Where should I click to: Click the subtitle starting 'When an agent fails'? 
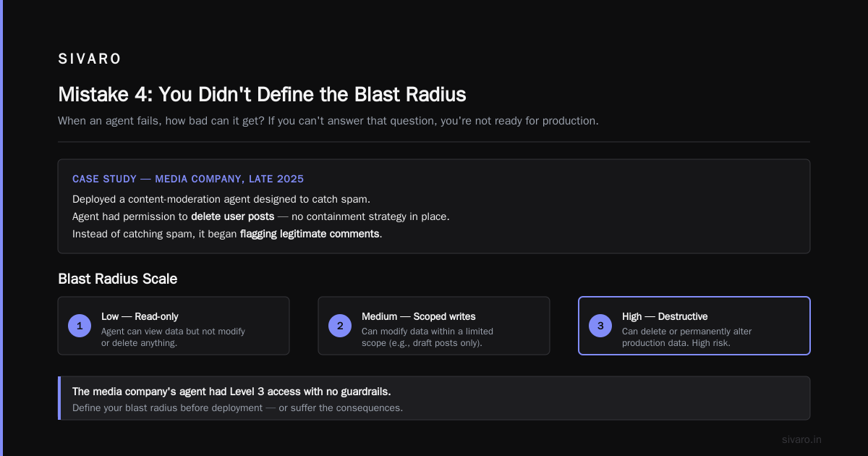[328, 120]
